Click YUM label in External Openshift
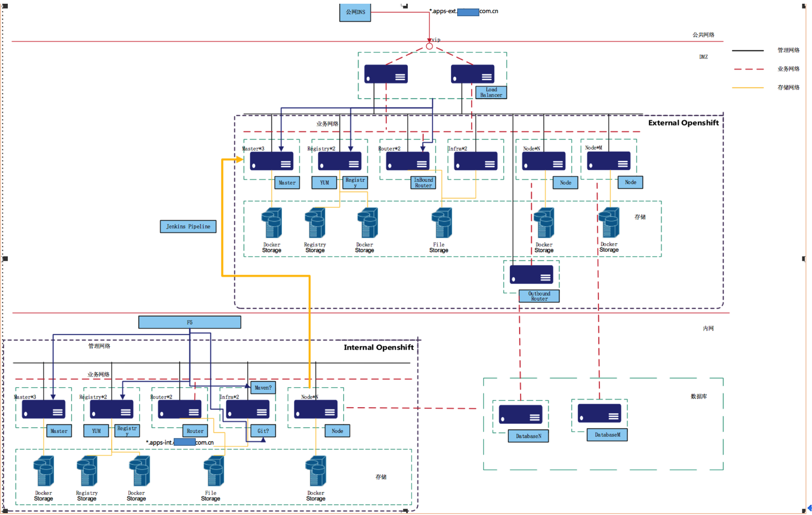Image resolution: width=812 pixels, height=515 pixels. [x=324, y=183]
